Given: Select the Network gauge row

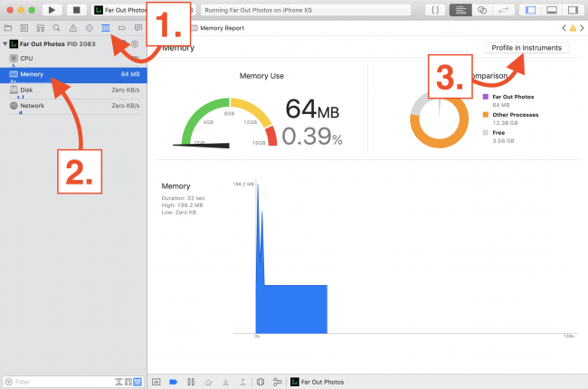Looking at the screenshot, I should pos(73,107).
